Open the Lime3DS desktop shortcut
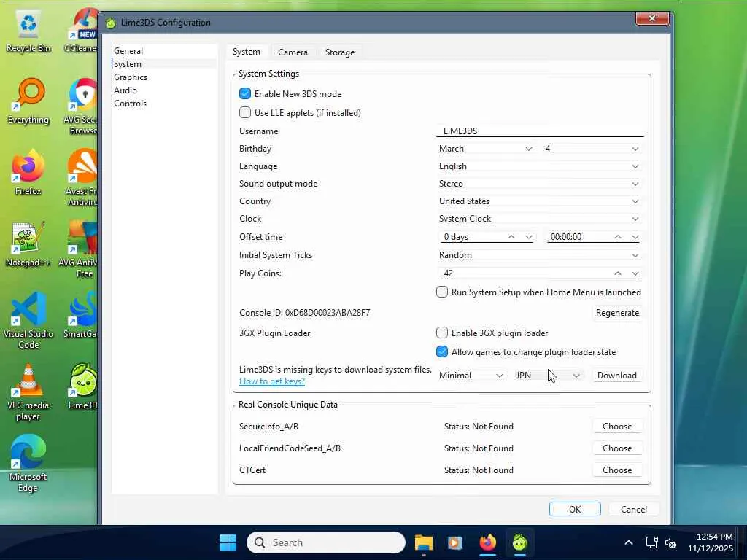 (x=83, y=386)
